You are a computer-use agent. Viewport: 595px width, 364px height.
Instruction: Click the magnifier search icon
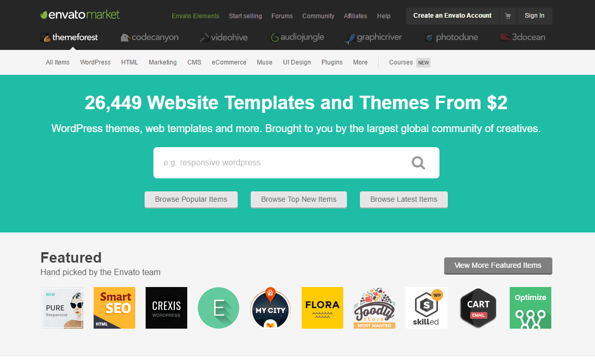click(x=418, y=163)
